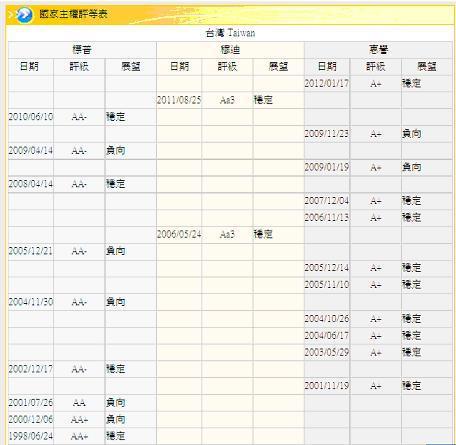Click the 展望 header under 惠譽

(427, 66)
